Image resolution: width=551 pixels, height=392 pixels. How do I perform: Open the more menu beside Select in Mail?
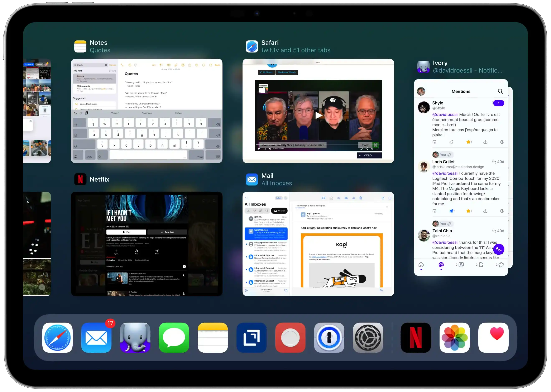point(286,198)
